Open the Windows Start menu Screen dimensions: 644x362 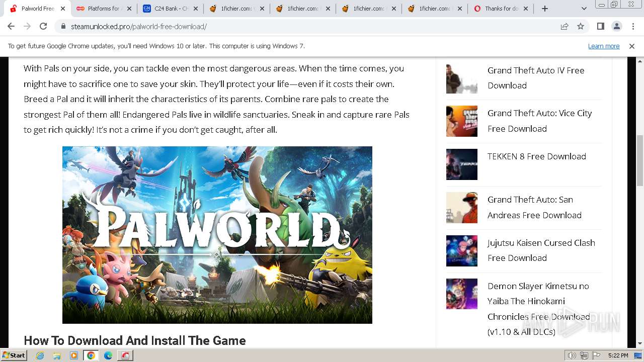(14, 355)
